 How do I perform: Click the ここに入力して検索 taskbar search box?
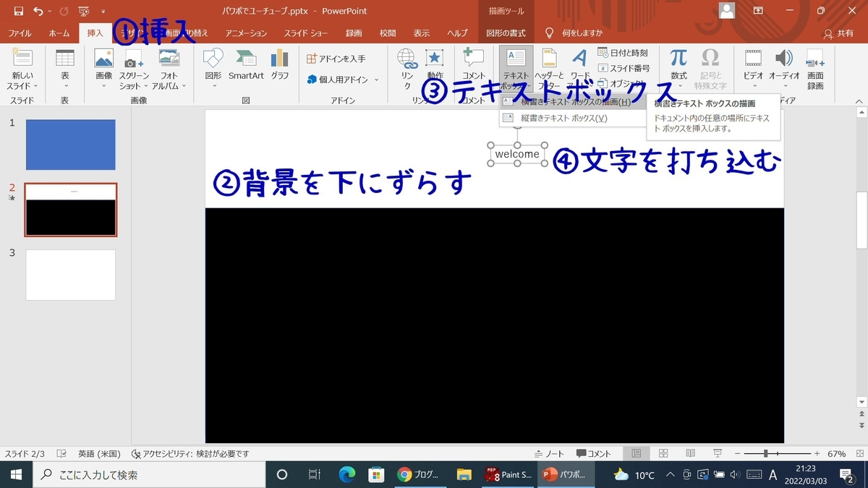(149, 474)
